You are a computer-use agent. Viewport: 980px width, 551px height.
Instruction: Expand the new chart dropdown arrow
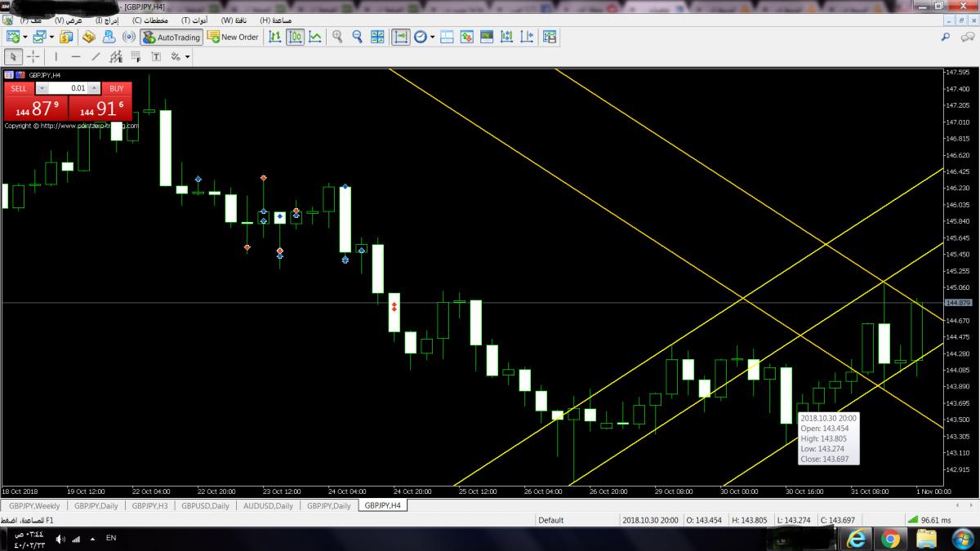pyautogui.click(x=25, y=37)
